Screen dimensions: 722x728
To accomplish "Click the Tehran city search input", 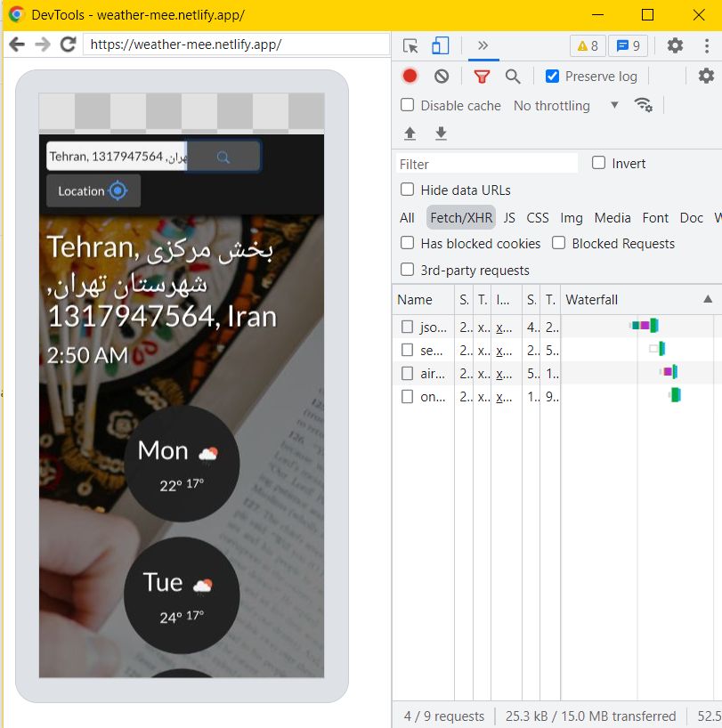I will point(117,157).
